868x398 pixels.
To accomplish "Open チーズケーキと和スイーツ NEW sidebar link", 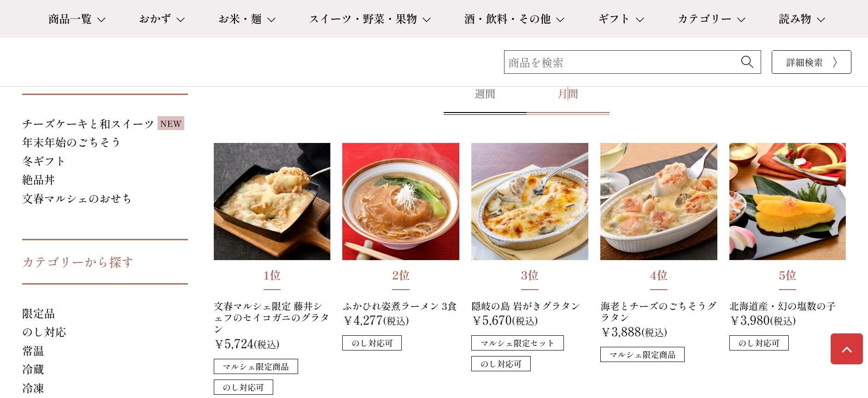I will point(103,124).
